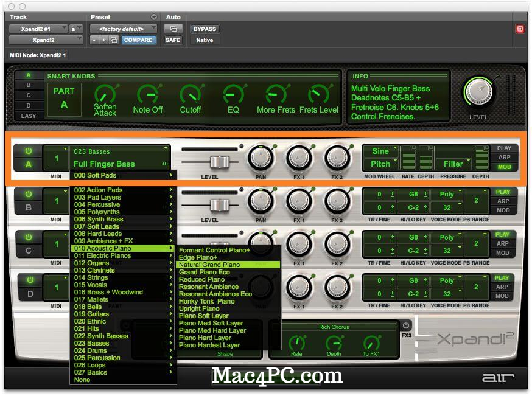Screen dimensions: 532x396
Task: Click Part B PAN knob
Action: tap(261, 201)
